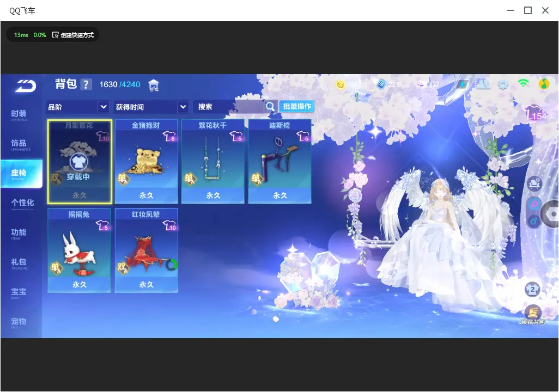Screen dimensions: 559x392
Task: Switch to the 时装 category tab
Action: point(19,114)
